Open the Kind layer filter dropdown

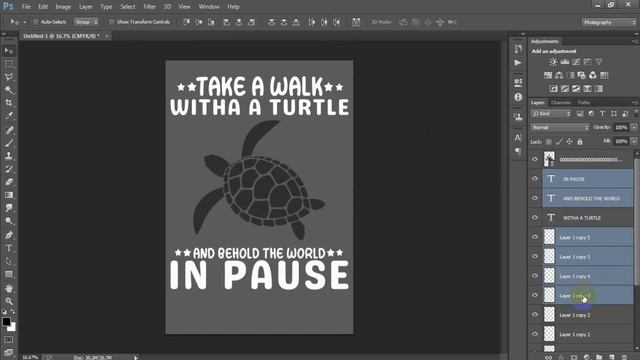tap(551, 114)
